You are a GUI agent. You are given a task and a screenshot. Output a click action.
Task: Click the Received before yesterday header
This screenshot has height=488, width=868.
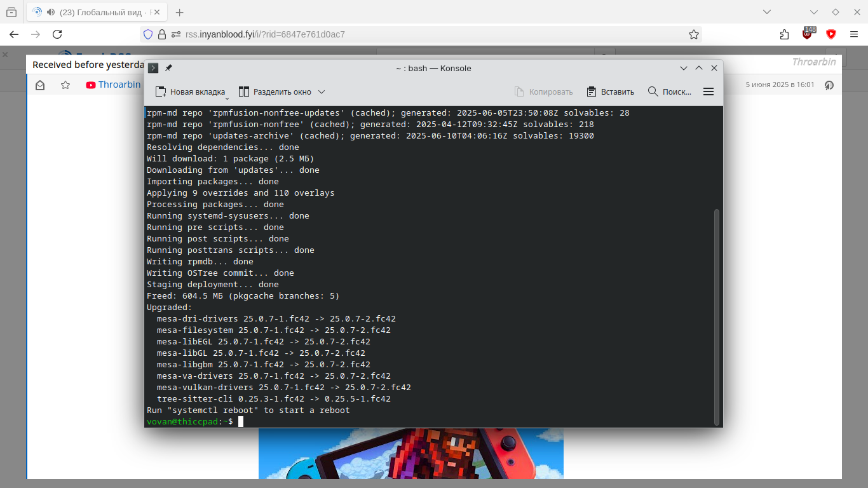[x=88, y=64]
